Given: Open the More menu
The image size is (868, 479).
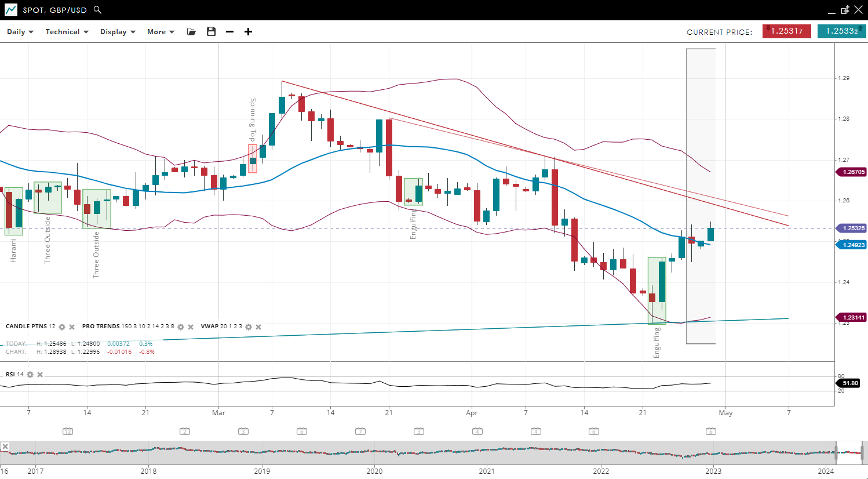Looking at the screenshot, I should 161,32.
